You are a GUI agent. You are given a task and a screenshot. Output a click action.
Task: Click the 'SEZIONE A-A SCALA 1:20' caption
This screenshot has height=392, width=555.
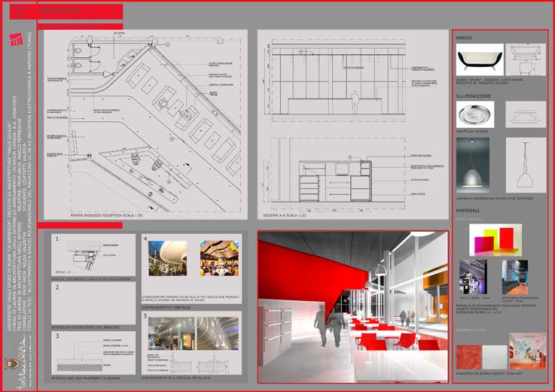(284, 215)
